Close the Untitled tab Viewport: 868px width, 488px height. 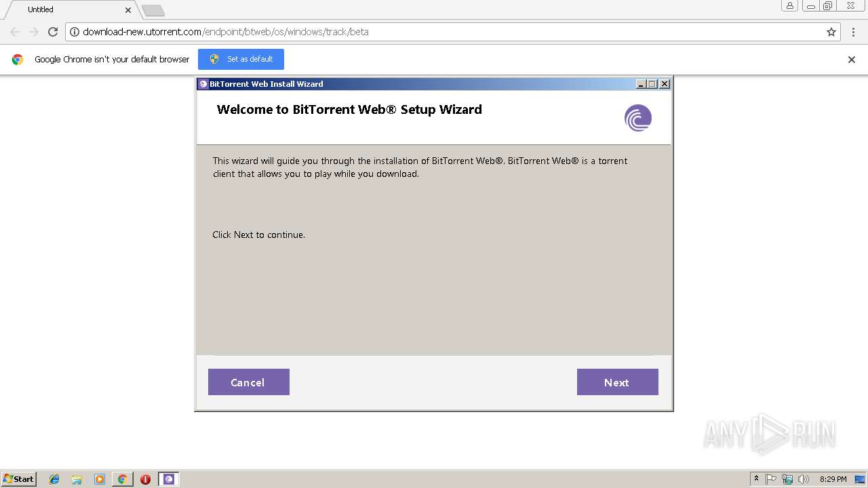128,10
